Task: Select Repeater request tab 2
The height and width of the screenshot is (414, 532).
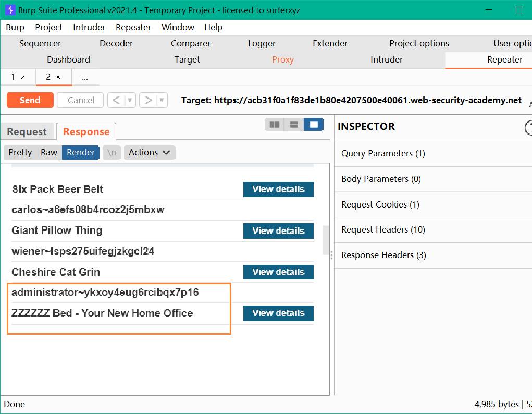Action: [48, 77]
